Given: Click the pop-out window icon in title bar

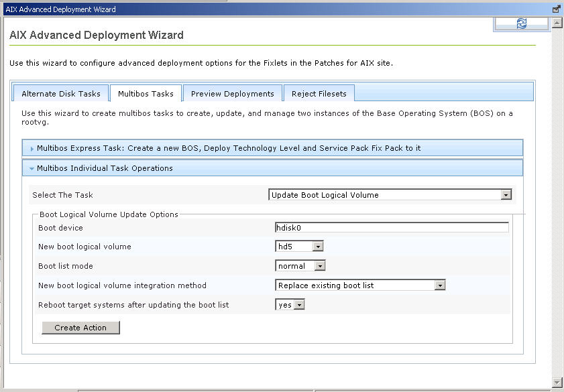Looking at the screenshot, I should [x=557, y=9].
